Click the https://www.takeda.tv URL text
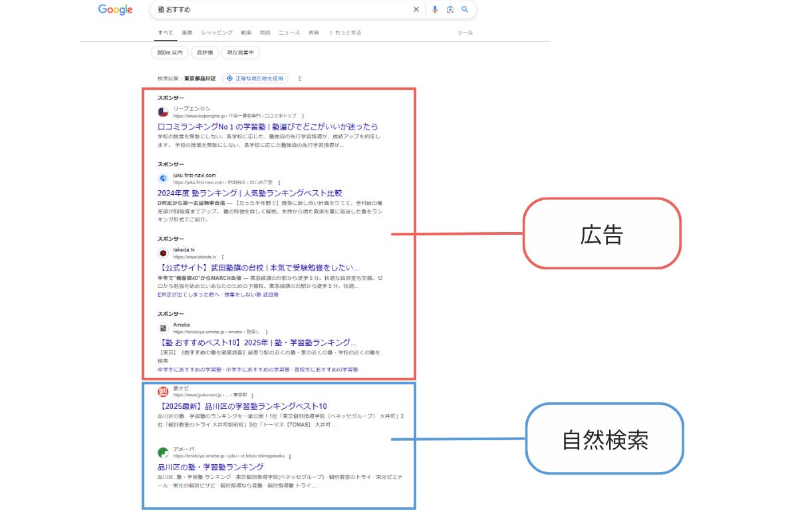The width and height of the screenshot is (798, 532). coord(195,257)
